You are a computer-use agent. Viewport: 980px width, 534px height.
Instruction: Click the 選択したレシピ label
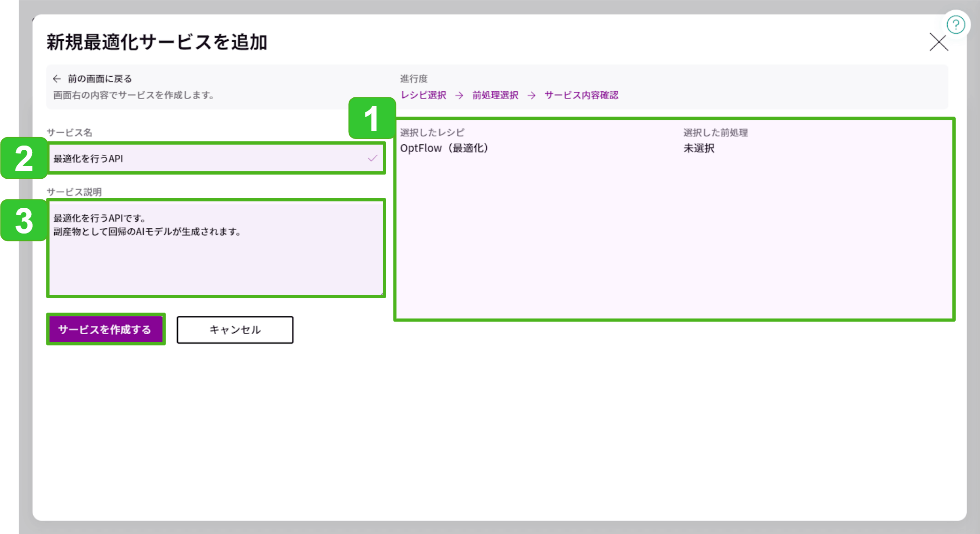coord(433,132)
